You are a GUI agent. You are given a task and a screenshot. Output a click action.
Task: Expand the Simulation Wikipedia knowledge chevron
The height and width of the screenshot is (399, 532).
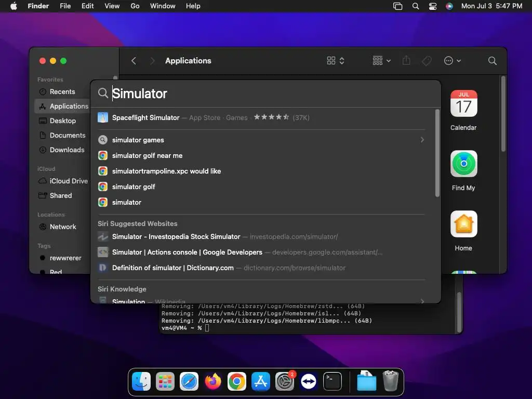click(x=422, y=301)
